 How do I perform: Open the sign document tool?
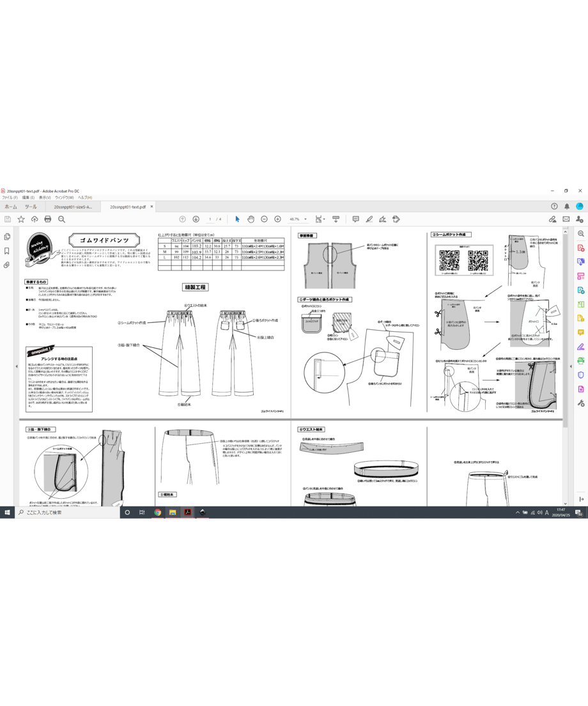click(383, 219)
